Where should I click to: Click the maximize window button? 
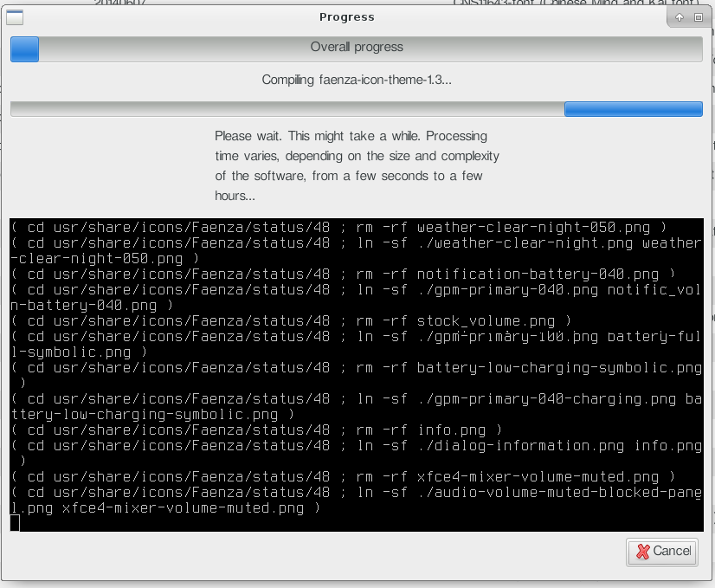[x=699, y=17]
